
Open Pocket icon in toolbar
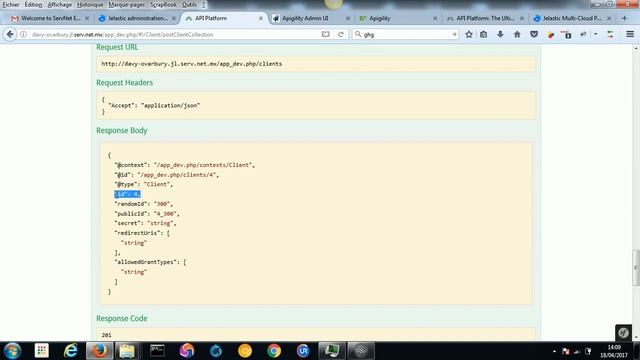[x=534, y=35]
